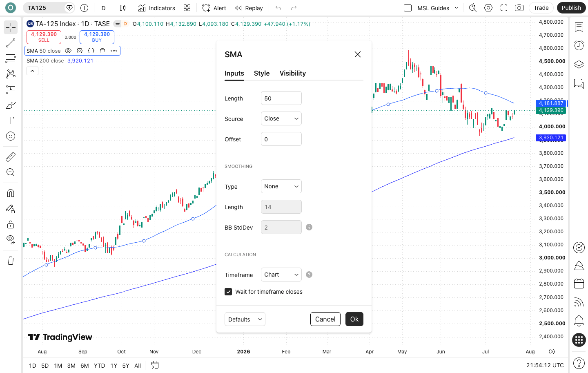This screenshot has width=588, height=373.
Task: Open the Source dropdown set to Close
Action: tap(281, 118)
